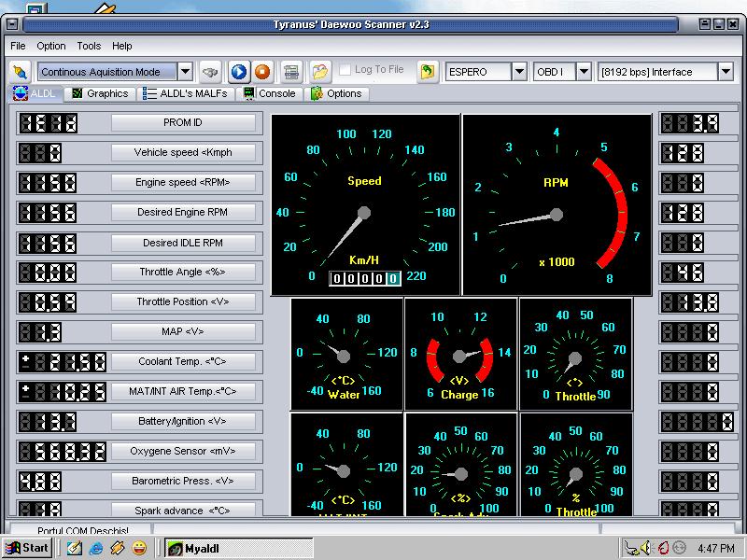Click the Charge voltage gauge
The width and height of the screenshot is (747, 560).
point(460,355)
